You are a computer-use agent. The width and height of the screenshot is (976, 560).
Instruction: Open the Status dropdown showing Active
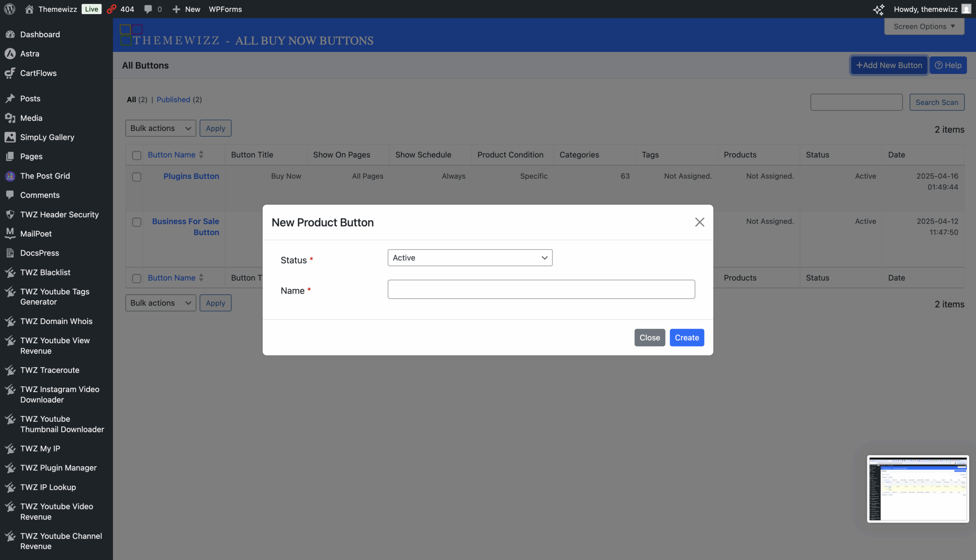[470, 258]
